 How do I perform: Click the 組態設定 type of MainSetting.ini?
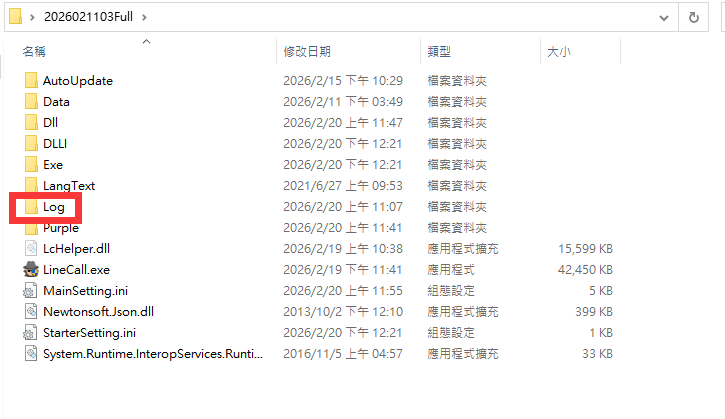(451, 291)
